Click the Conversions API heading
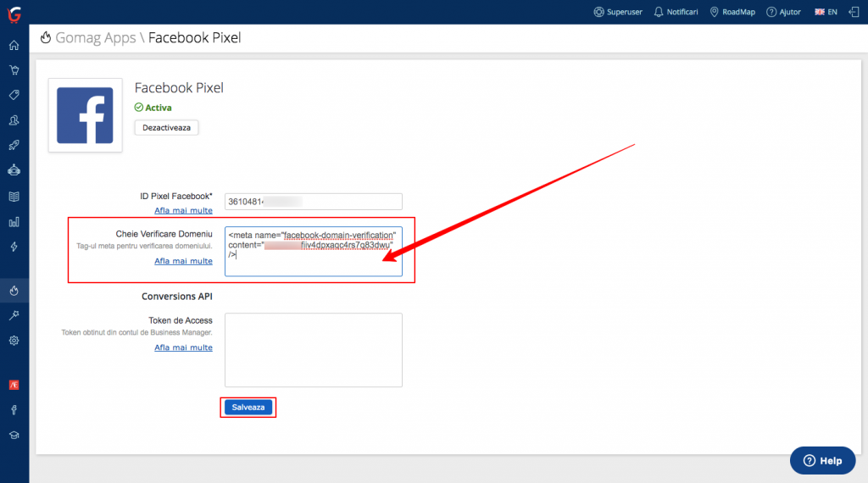The image size is (868, 483). (176, 297)
